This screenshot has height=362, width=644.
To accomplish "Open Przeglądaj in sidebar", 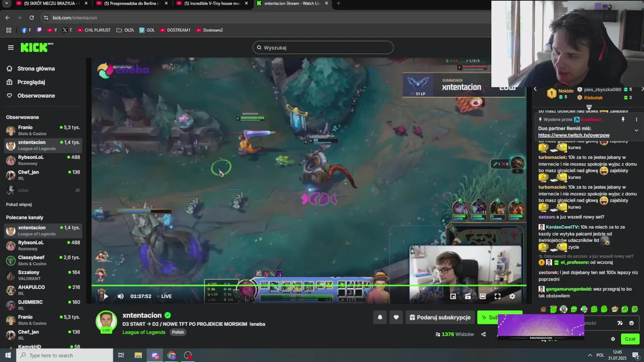I will (x=26, y=82).
